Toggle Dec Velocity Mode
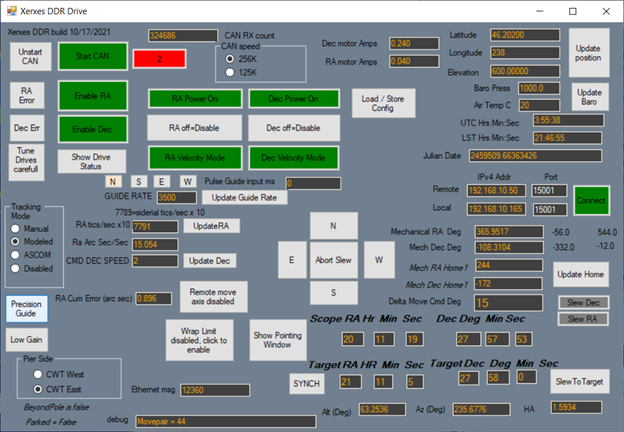624x432 pixels. tap(294, 158)
